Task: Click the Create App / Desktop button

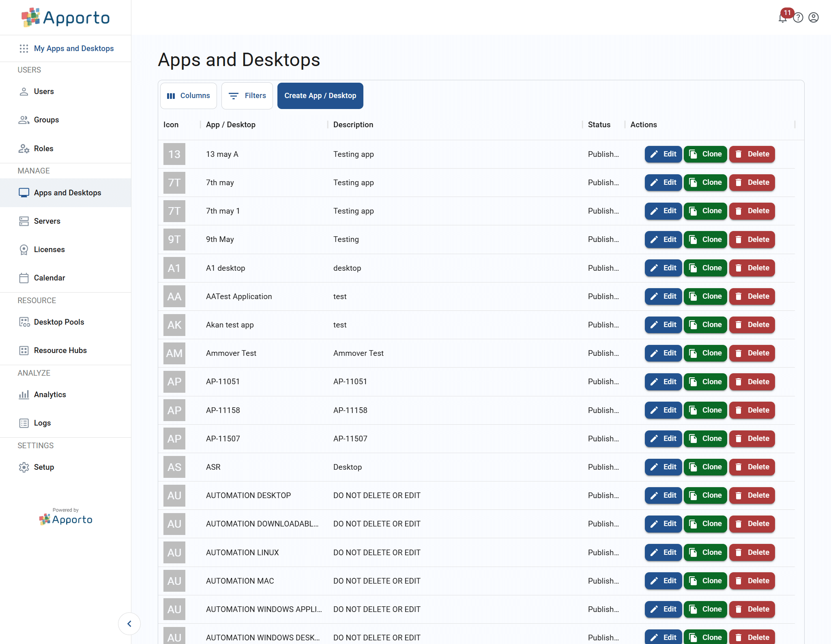Action: (x=320, y=96)
